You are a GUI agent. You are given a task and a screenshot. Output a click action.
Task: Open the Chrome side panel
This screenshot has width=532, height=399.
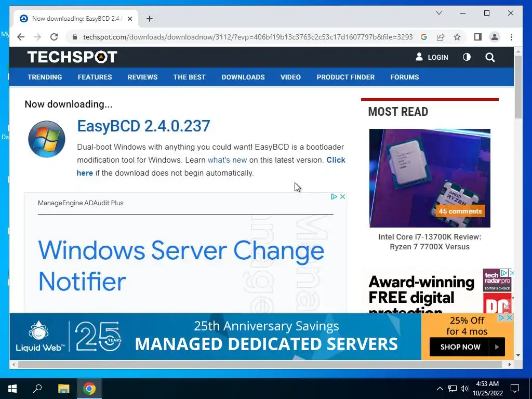[478, 37]
